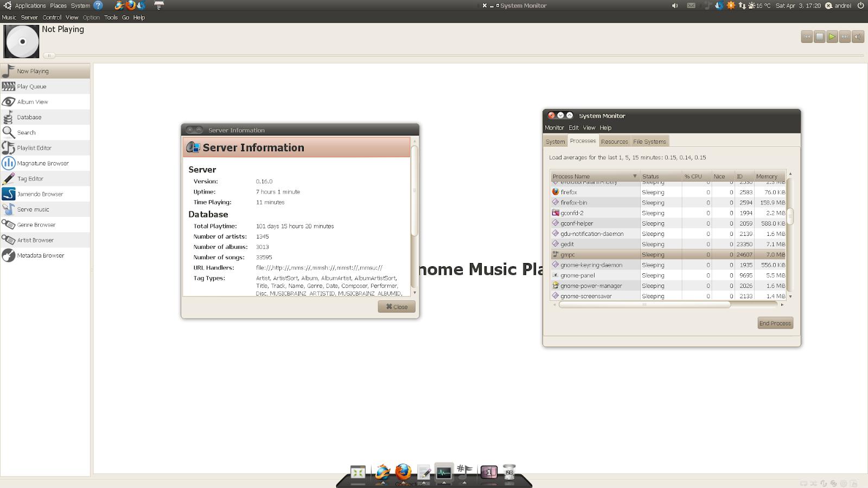Click the stop playback button
The height and width of the screenshot is (488, 868).
pos(820,37)
